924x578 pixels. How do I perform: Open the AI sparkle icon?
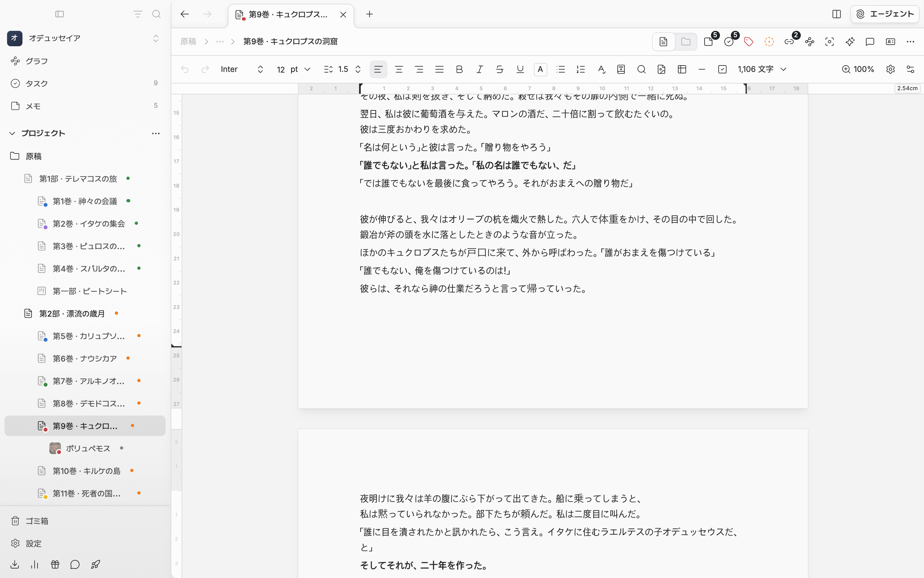point(850,42)
